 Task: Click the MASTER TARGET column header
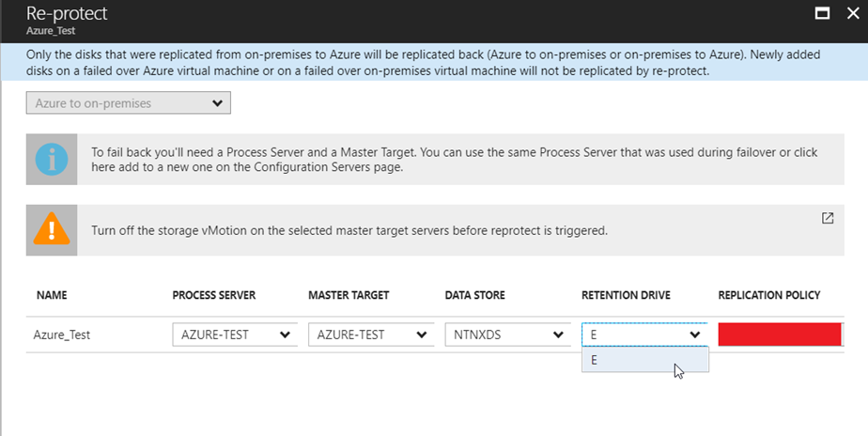click(349, 295)
